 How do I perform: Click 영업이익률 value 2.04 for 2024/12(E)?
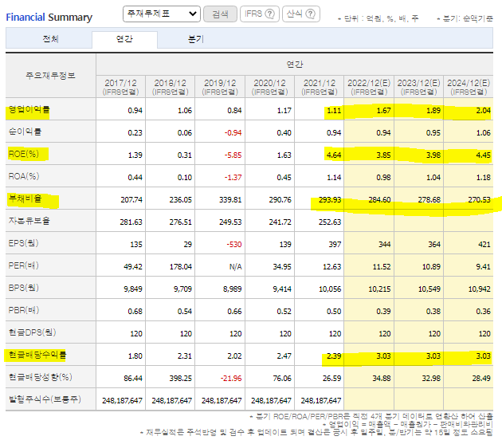pos(483,111)
